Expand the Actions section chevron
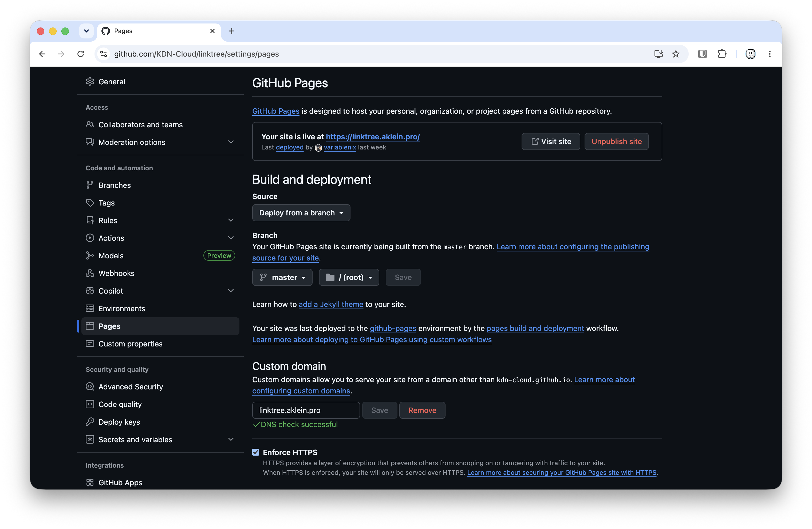 [231, 238]
